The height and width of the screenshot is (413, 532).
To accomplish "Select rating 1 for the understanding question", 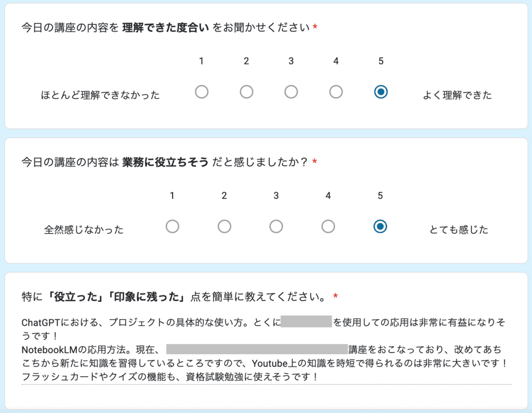I will pos(202,91).
